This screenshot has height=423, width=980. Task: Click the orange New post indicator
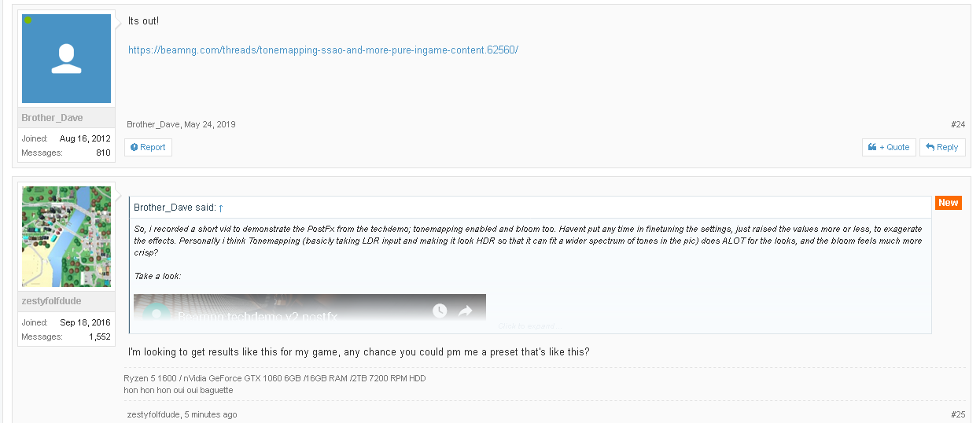point(948,203)
